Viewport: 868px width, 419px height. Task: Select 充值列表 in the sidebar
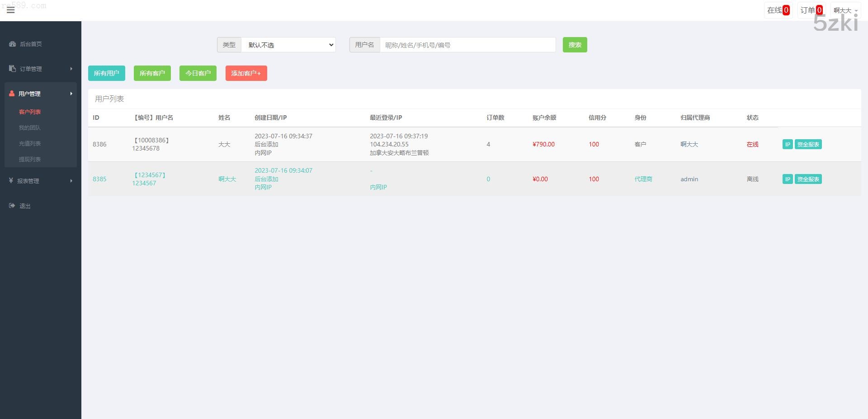pyautogui.click(x=30, y=144)
